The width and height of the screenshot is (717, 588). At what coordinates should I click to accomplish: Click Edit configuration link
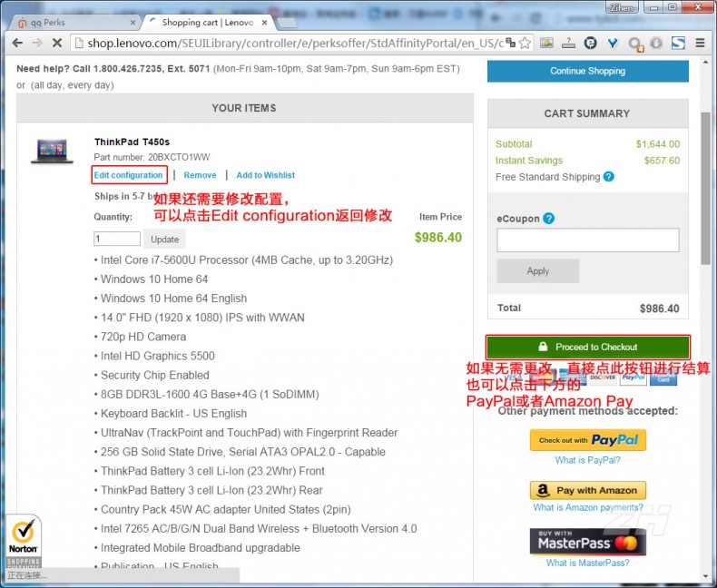(128, 175)
